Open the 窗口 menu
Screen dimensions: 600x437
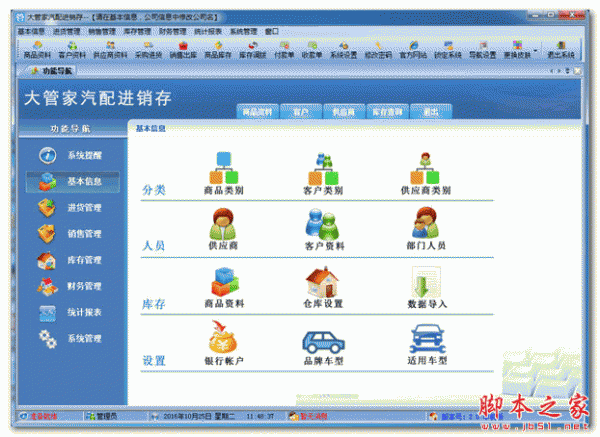272,31
